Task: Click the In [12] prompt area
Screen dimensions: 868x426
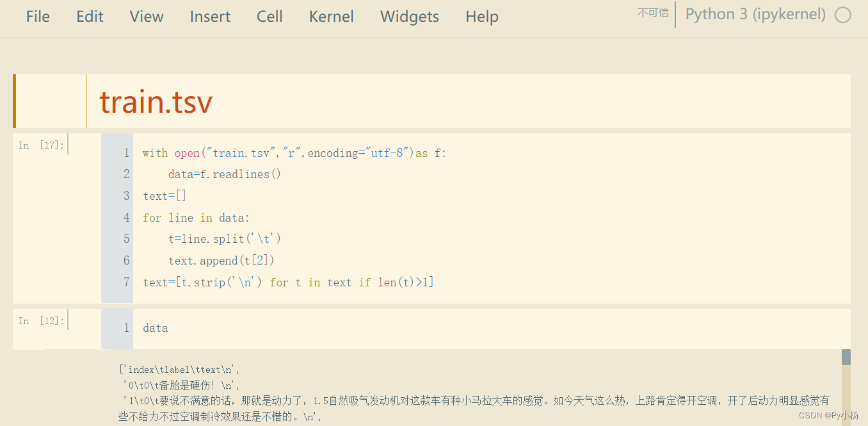Action: point(41,320)
